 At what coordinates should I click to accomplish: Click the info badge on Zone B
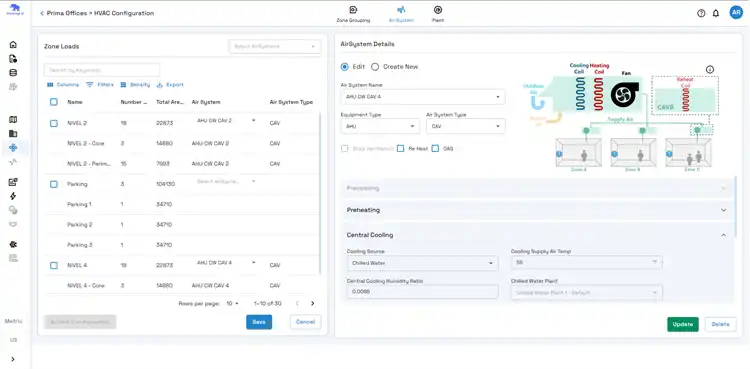pyautogui.click(x=614, y=154)
